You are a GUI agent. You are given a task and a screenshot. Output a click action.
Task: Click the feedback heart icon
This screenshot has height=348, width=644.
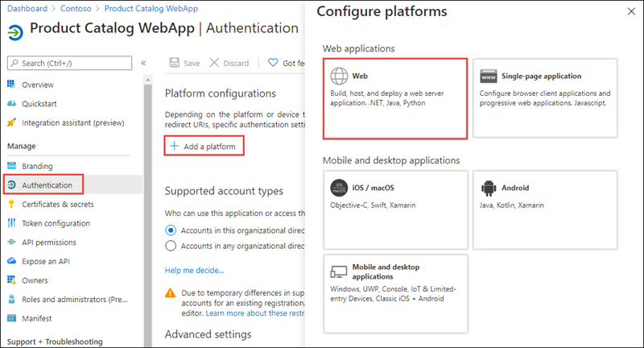273,63
